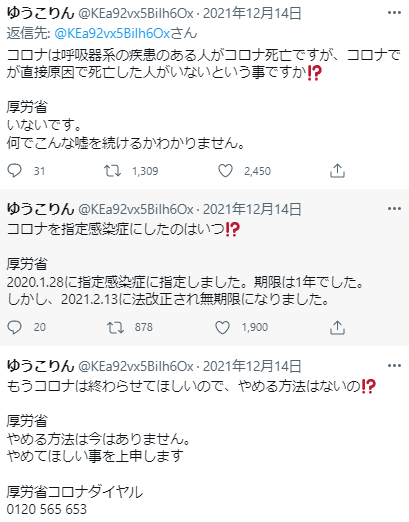
Task: Open ゆうこりん profile name in third tweet
Action: (x=40, y=366)
